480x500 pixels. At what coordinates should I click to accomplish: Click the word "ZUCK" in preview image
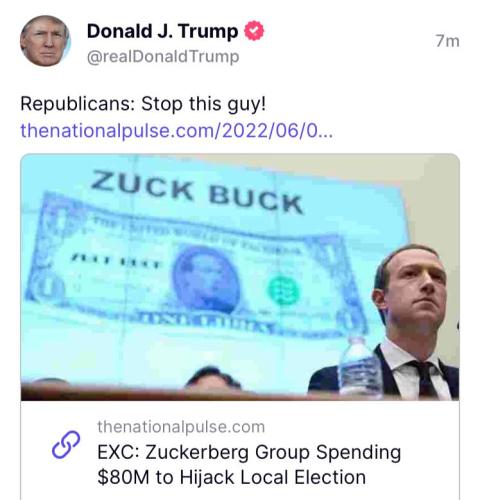pyautogui.click(x=142, y=185)
